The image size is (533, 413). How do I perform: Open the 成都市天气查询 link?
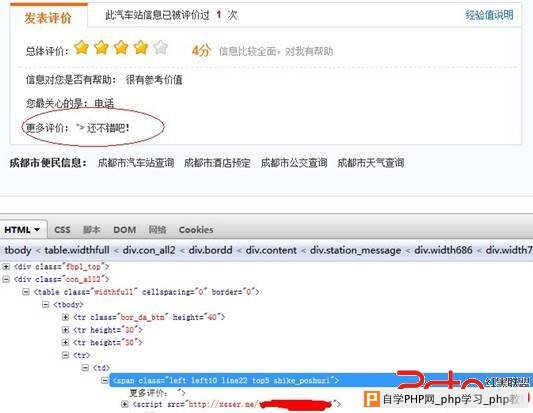(x=371, y=163)
